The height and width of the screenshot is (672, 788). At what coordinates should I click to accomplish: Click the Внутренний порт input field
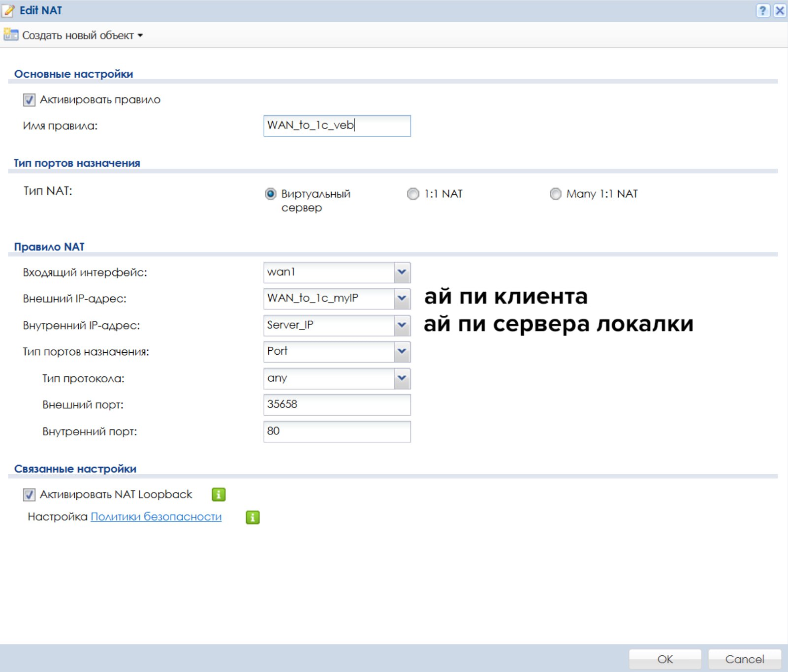(x=337, y=431)
